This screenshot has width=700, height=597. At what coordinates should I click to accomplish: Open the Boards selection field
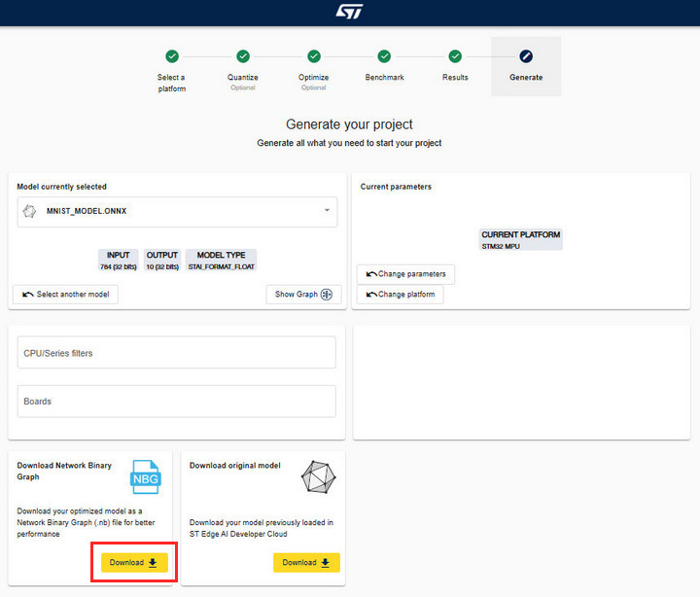[176, 402]
